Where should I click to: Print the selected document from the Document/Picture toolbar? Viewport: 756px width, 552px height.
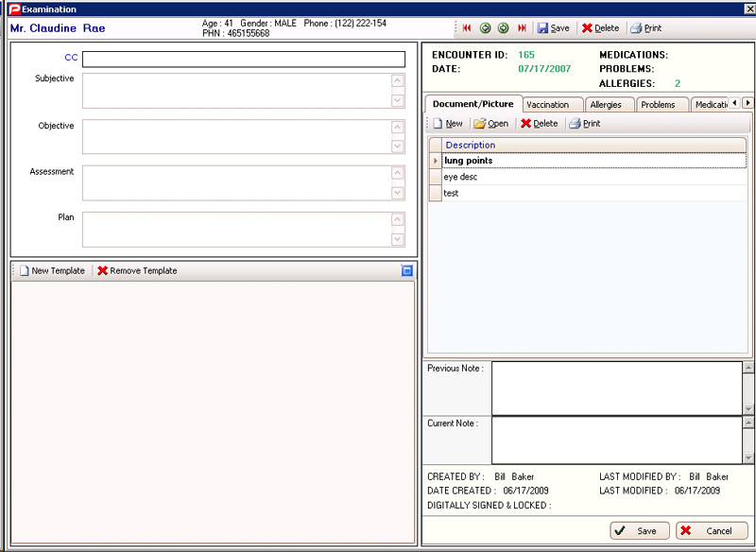pos(584,124)
